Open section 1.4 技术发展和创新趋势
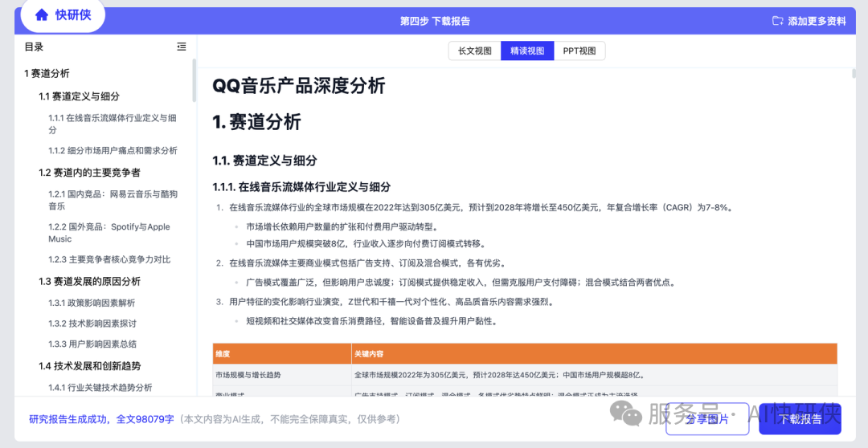The width and height of the screenshot is (868, 448). click(90, 366)
